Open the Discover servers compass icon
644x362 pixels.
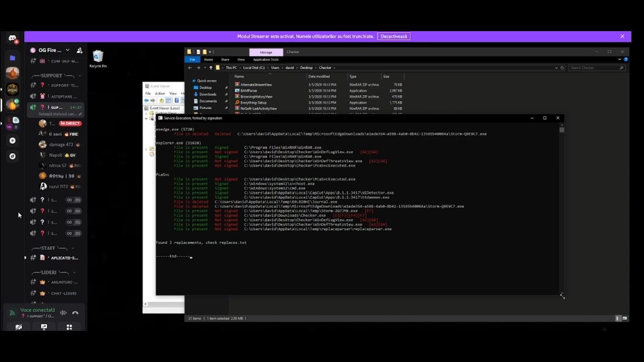point(13,156)
